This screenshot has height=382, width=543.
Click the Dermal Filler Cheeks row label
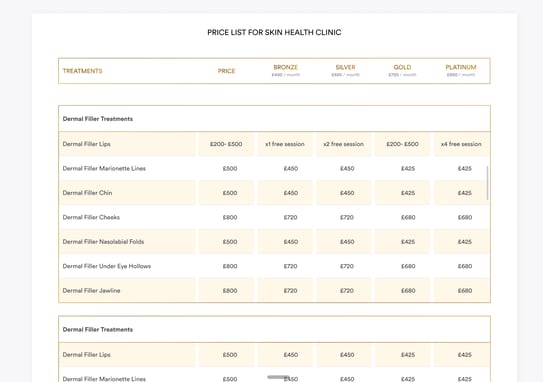tap(91, 217)
